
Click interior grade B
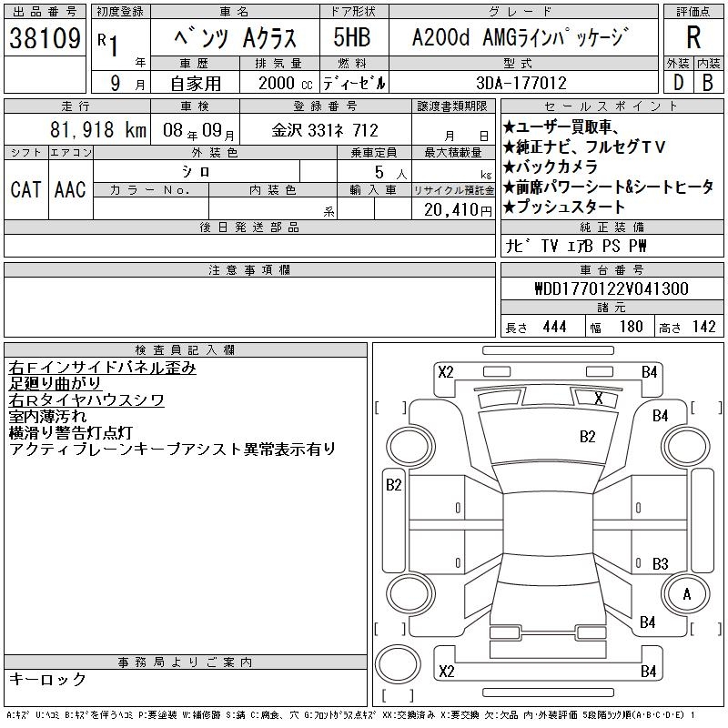coord(708,83)
